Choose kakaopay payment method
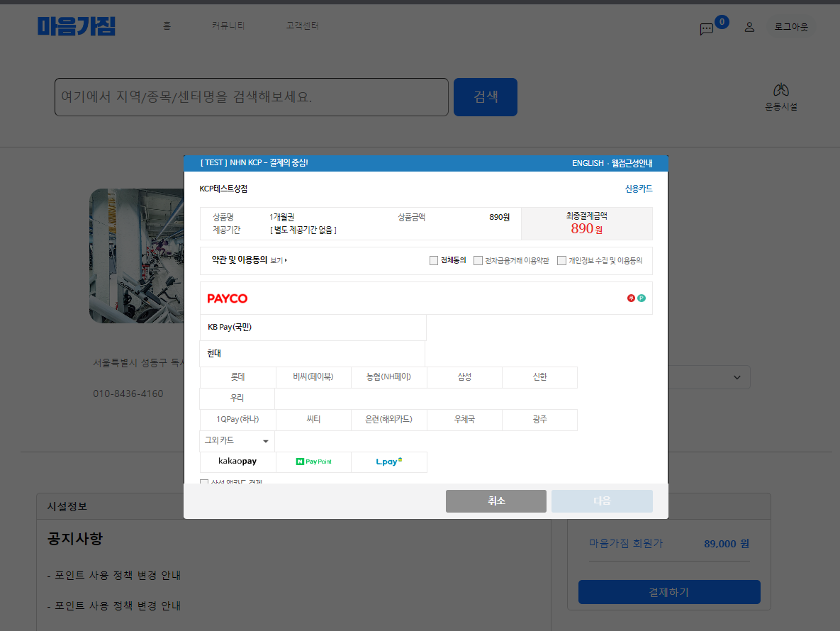 [237, 462]
